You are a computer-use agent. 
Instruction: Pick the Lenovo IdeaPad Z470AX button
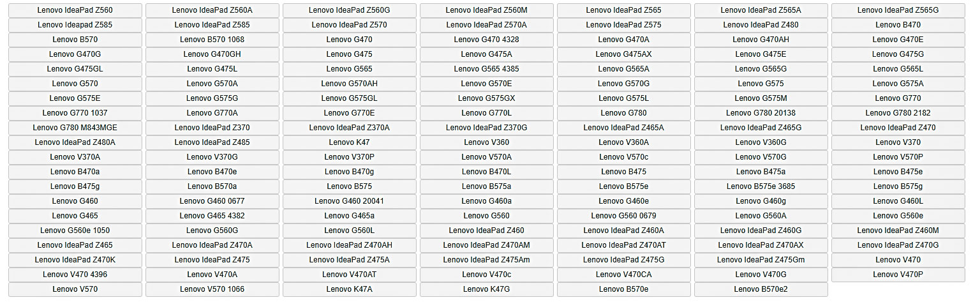point(761,245)
